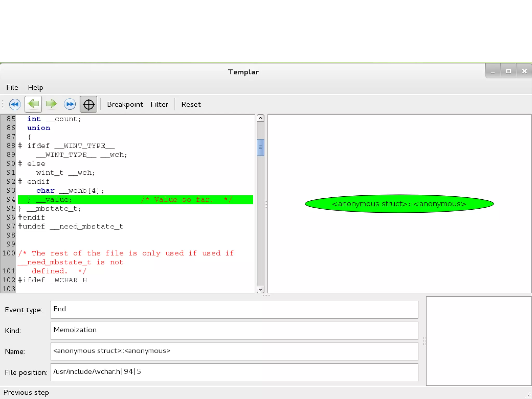Click the Kind field showing Memoization
This screenshot has height=399, width=532.
tap(234, 330)
